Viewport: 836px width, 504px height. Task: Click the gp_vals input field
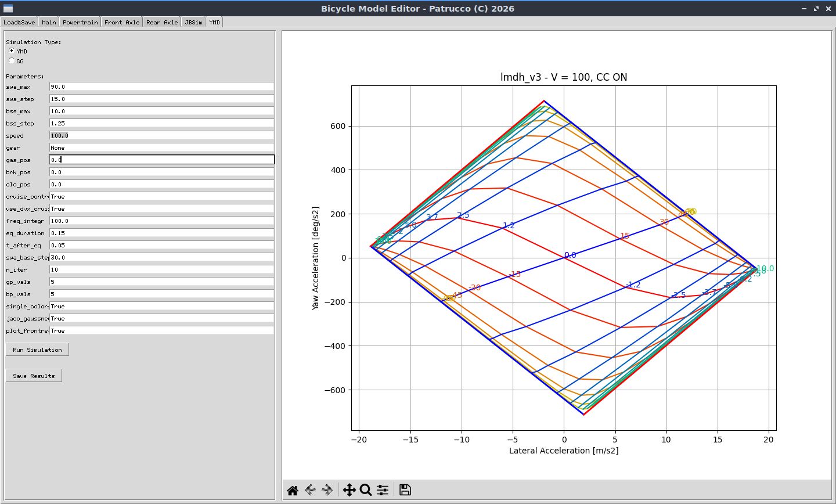coord(161,282)
